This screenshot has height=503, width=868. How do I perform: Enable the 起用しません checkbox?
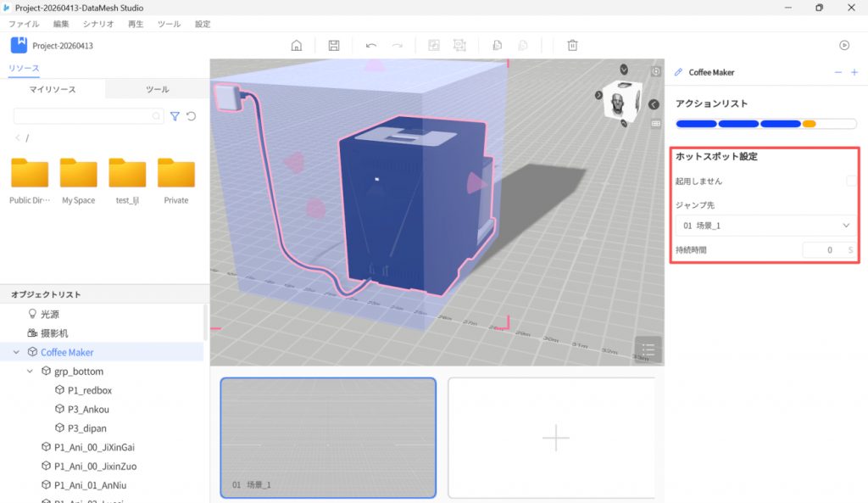(850, 181)
